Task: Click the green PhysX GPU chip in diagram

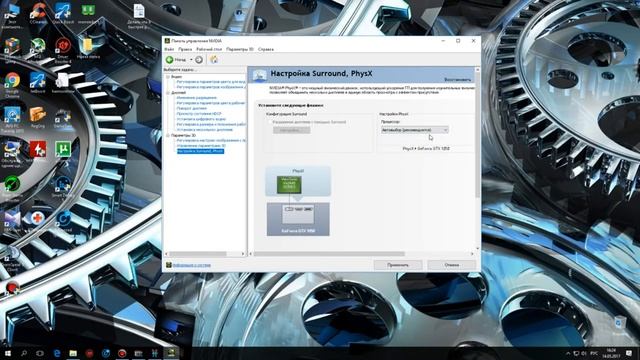Action: click(289, 185)
